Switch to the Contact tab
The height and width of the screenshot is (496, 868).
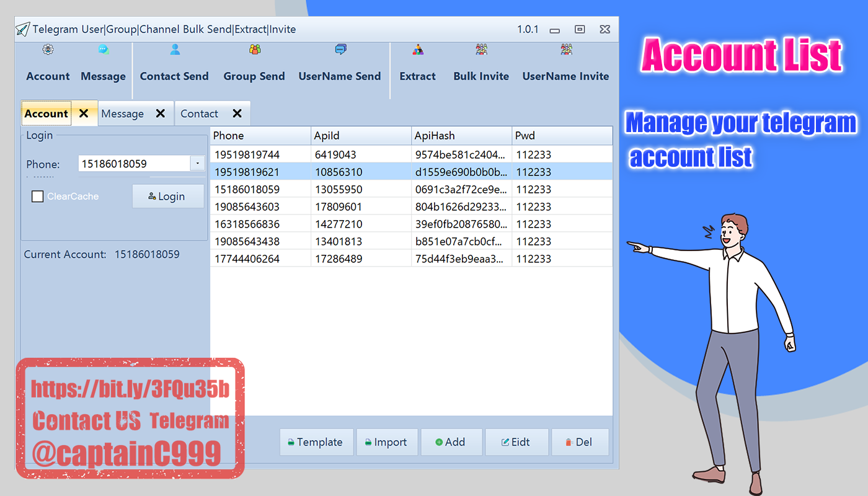199,113
